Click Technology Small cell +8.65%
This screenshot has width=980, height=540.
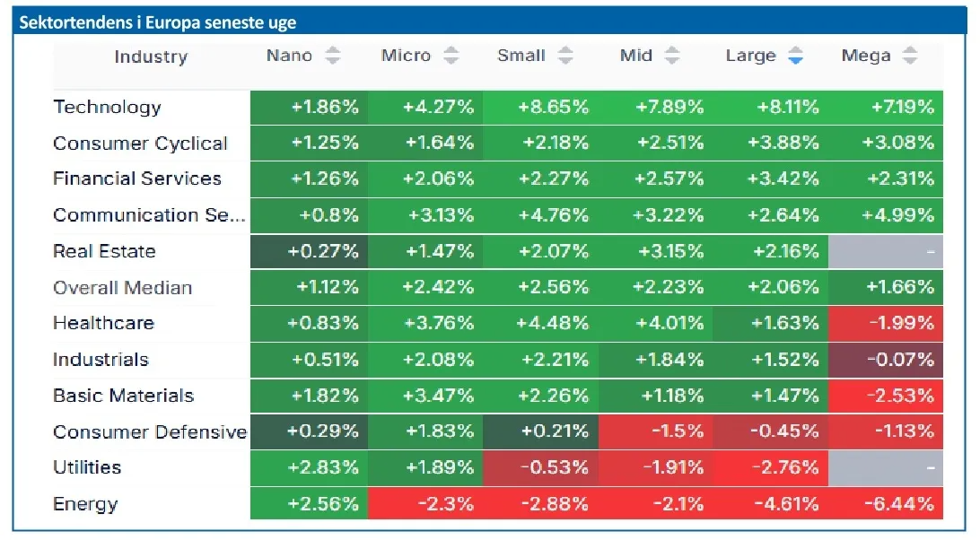pyautogui.click(x=541, y=108)
